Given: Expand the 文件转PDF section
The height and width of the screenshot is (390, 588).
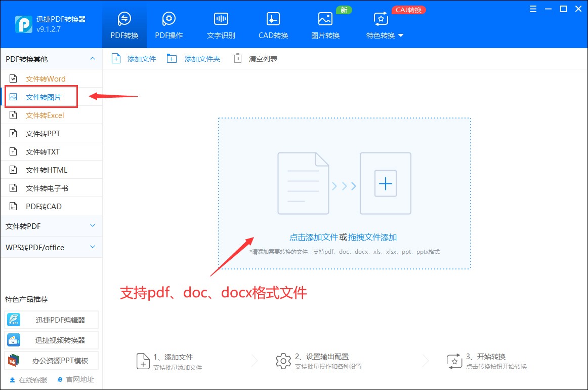Looking at the screenshot, I should tap(52, 226).
